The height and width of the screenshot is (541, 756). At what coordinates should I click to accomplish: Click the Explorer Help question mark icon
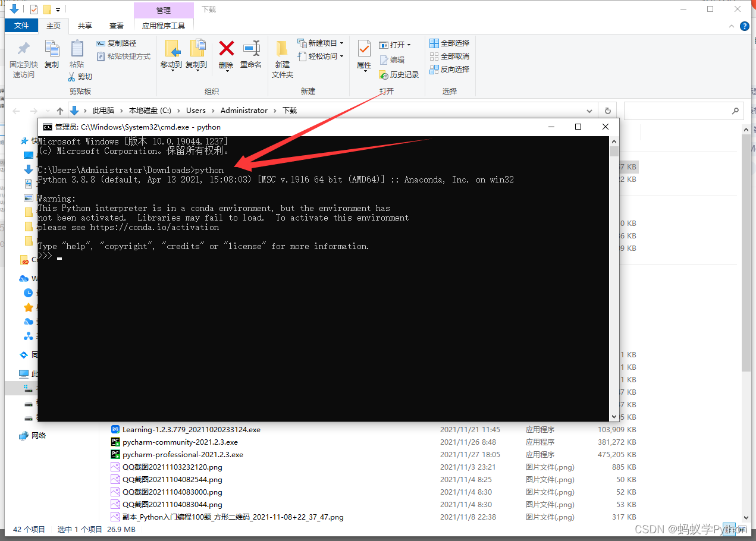[744, 26]
